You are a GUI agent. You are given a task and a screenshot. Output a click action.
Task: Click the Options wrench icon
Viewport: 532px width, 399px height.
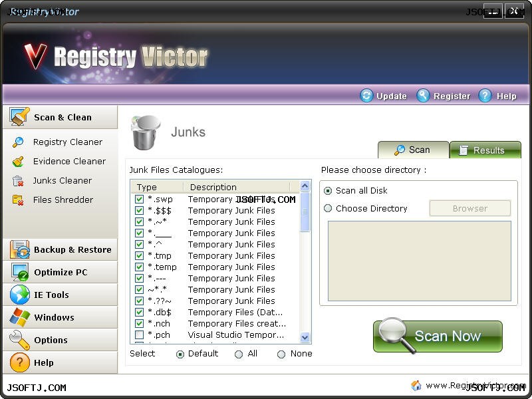(19, 340)
